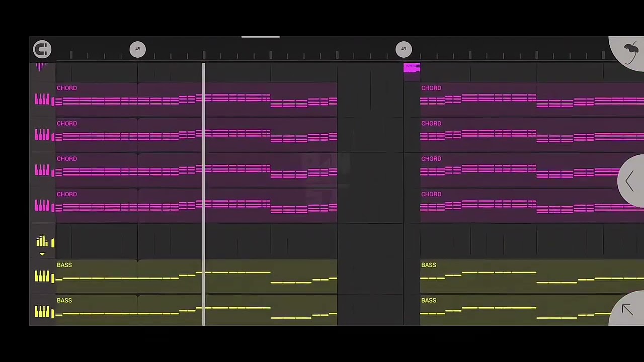The height and width of the screenshot is (362, 644).
Task: Select the first BASS track keyboard icon
Action: click(42, 276)
